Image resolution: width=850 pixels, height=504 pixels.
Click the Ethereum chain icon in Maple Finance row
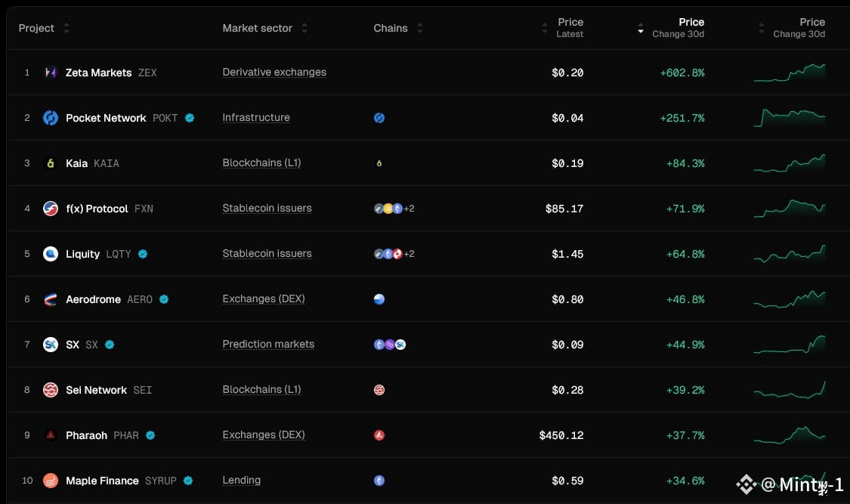point(379,481)
